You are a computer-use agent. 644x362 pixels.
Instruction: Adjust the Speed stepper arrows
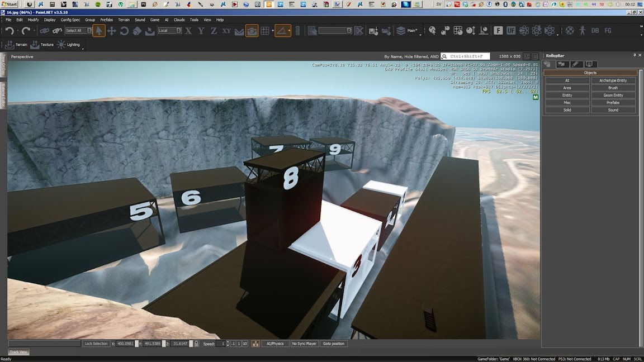(228, 344)
